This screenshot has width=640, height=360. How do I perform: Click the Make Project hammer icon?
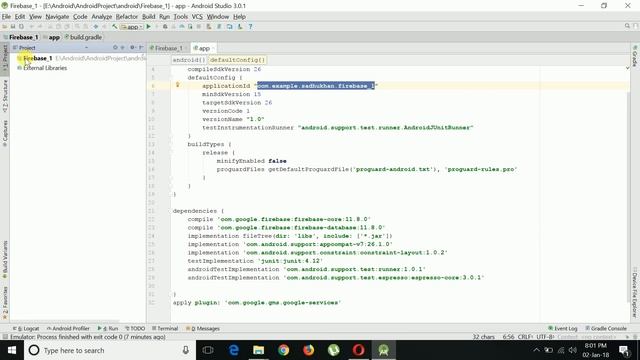115,27
